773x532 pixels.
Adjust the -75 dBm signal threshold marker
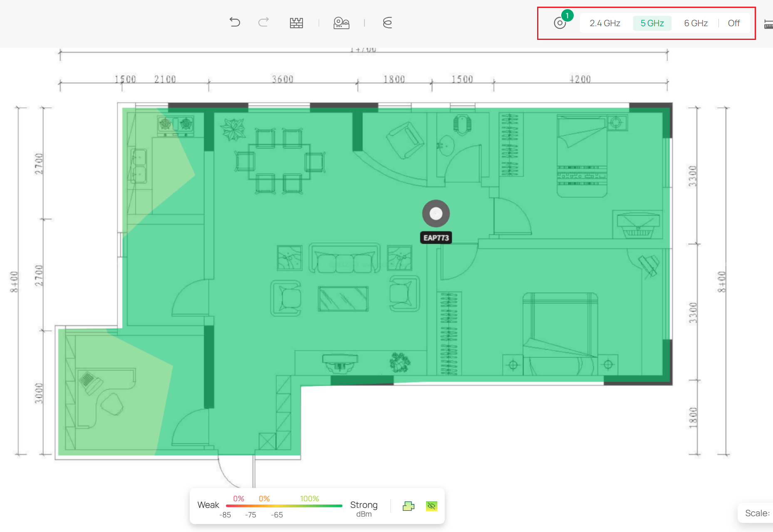(250, 515)
